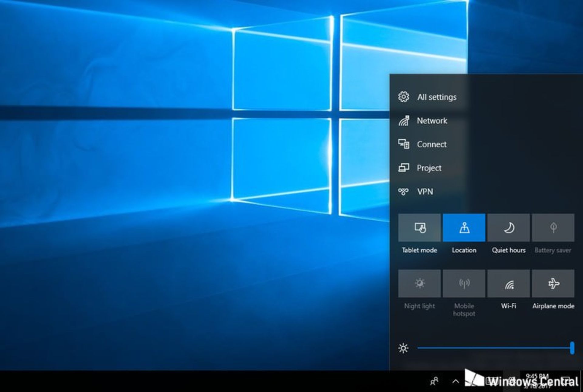Viewport: 583px width, 392px height.
Task: Open All settings from Action Center
Action: (x=437, y=97)
